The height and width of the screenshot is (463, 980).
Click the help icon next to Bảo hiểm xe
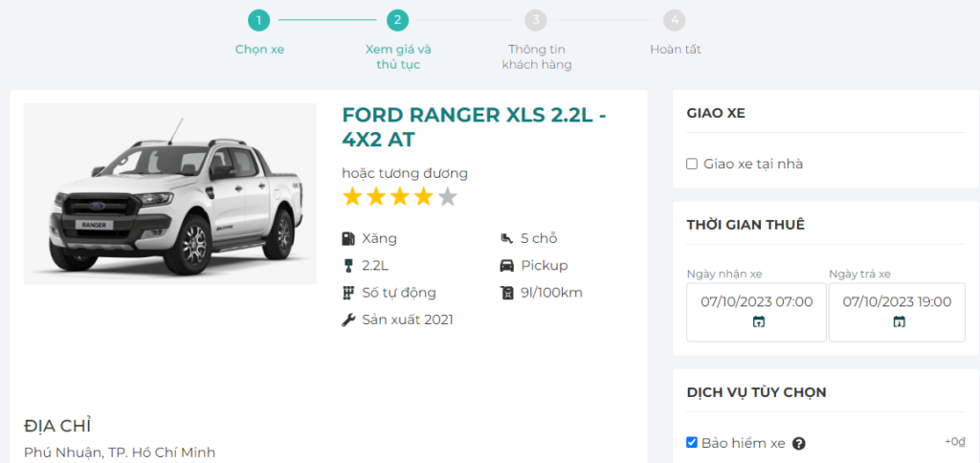(799, 444)
